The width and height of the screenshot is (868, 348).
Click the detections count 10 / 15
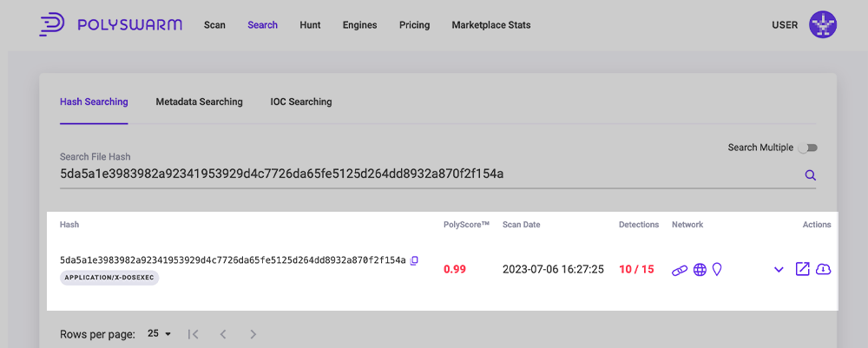click(x=636, y=270)
